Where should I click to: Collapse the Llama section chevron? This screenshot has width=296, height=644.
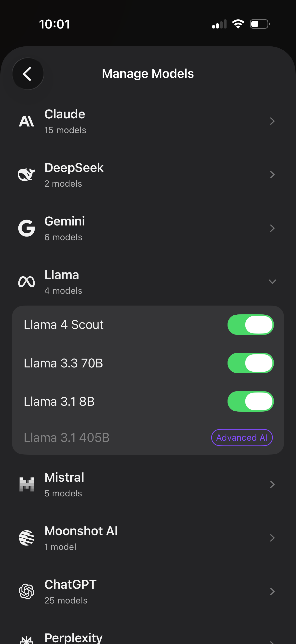coord(272,282)
